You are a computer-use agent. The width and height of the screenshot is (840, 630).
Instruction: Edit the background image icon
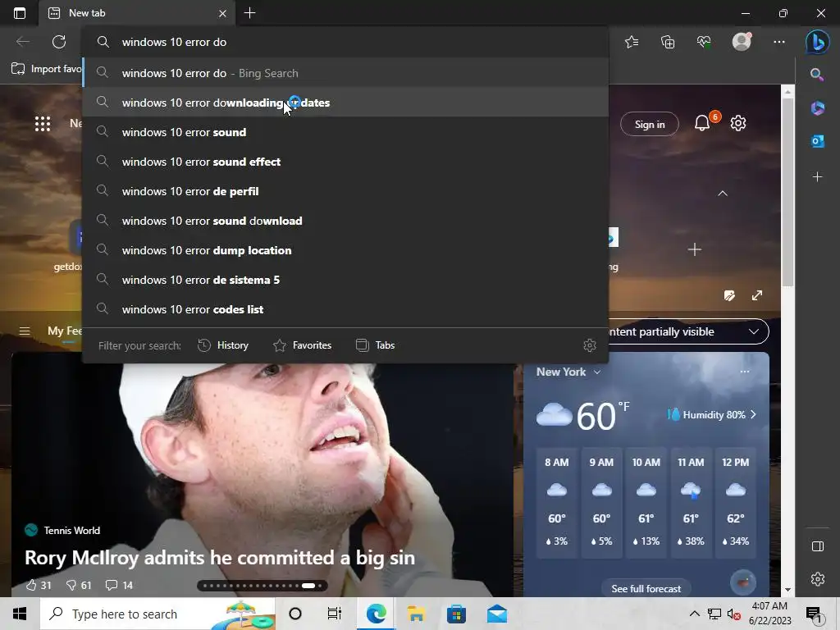pos(729,295)
